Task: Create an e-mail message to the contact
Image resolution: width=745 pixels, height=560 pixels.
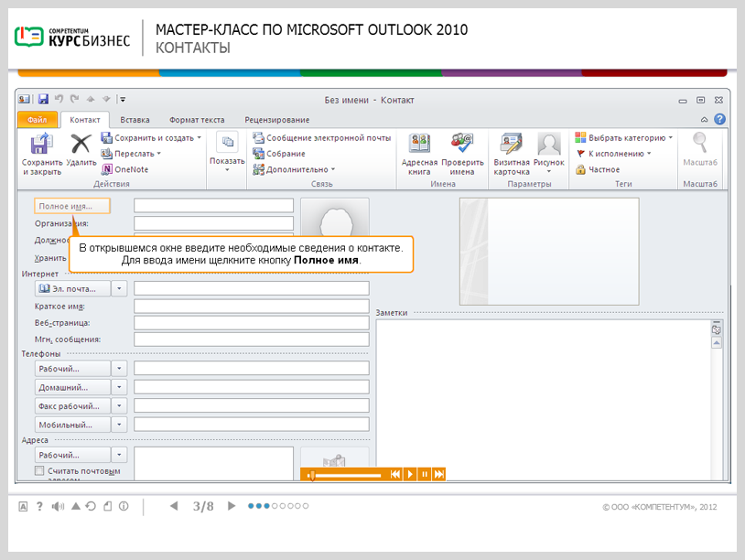Action: (321, 138)
